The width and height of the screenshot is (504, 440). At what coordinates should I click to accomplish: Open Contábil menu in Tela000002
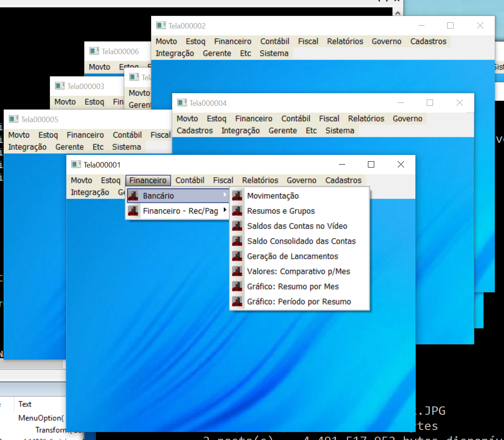click(x=275, y=41)
